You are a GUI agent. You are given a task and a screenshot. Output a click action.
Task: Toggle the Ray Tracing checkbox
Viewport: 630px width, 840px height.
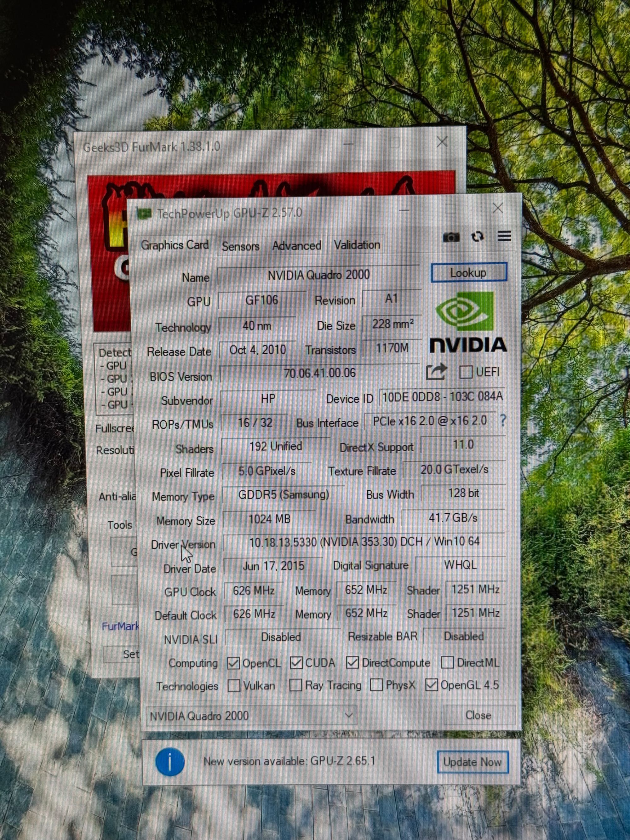pos(295,685)
